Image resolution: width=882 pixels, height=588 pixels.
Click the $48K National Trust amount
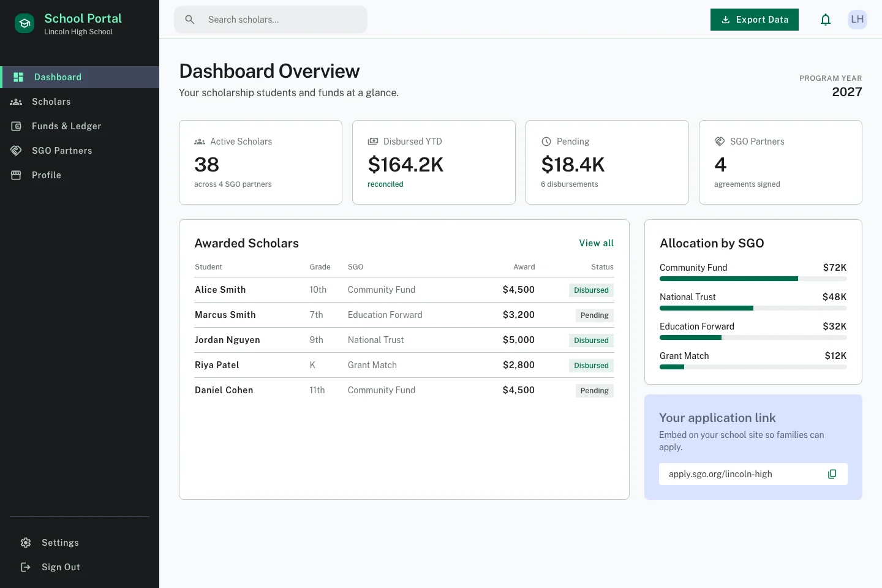(x=835, y=297)
